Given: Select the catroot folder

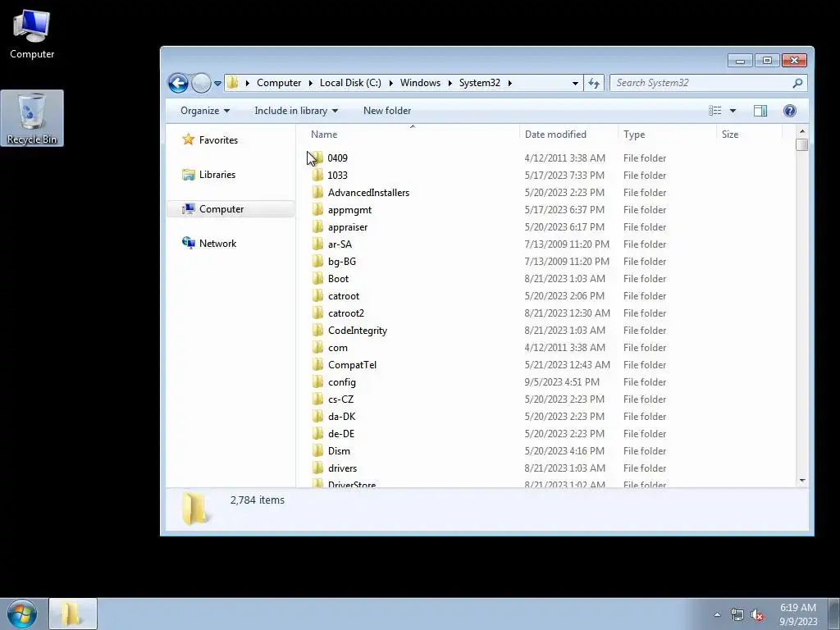Looking at the screenshot, I should (344, 295).
